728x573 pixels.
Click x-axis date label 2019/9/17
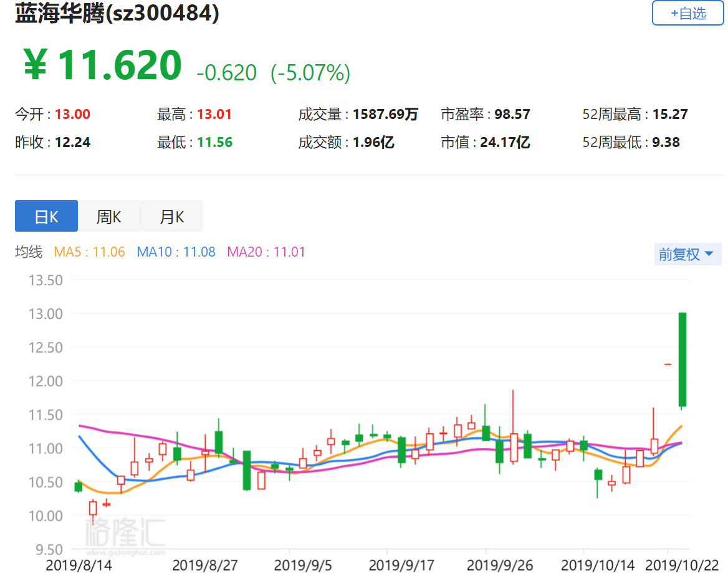click(x=401, y=565)
